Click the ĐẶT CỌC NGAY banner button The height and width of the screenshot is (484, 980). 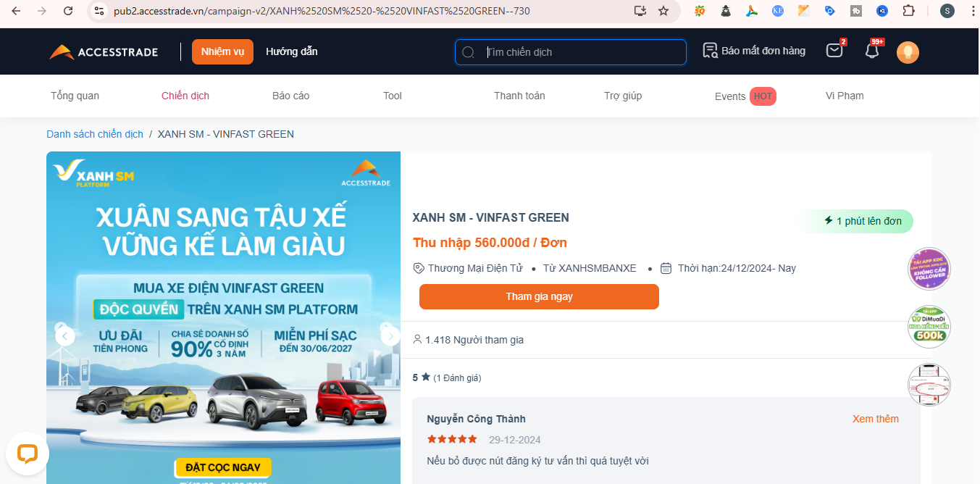pyautogui.click(x=222, y=467)
